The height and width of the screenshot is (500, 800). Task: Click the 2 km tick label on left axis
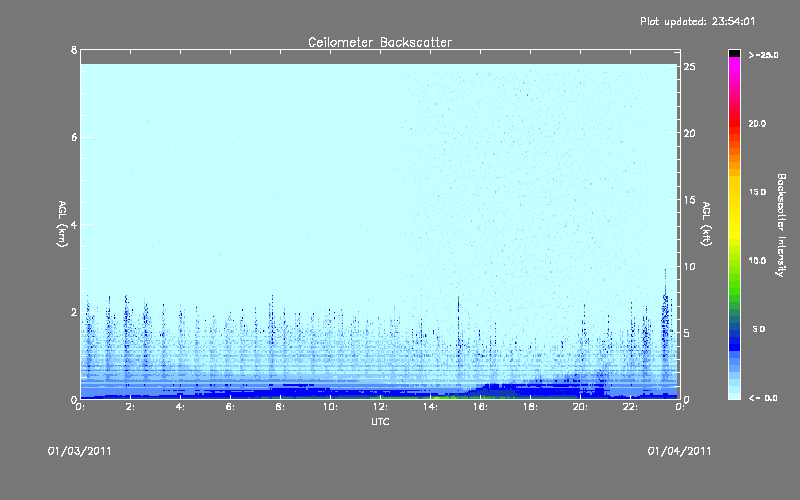(74, 312)
